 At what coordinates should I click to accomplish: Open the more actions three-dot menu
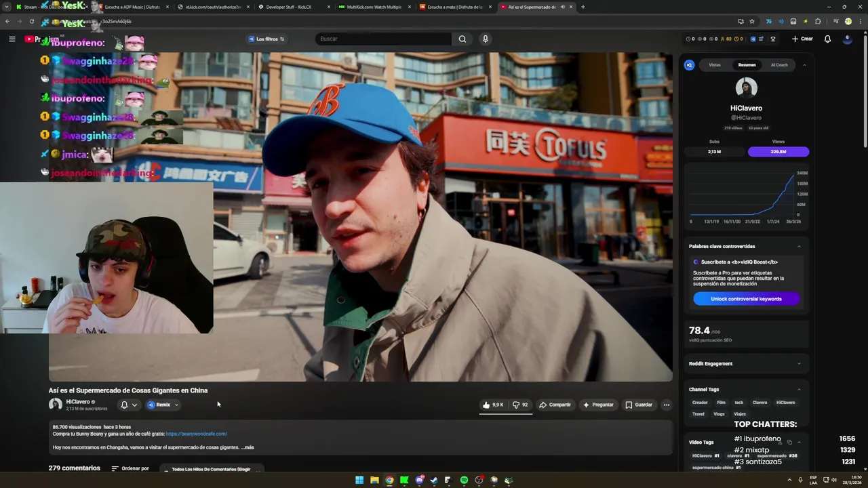point(666,405)
